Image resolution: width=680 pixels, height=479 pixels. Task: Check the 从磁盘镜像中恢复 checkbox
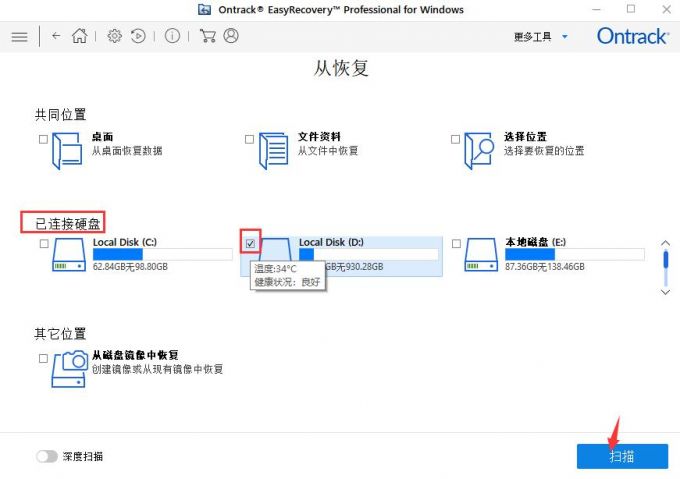[43, 358]
